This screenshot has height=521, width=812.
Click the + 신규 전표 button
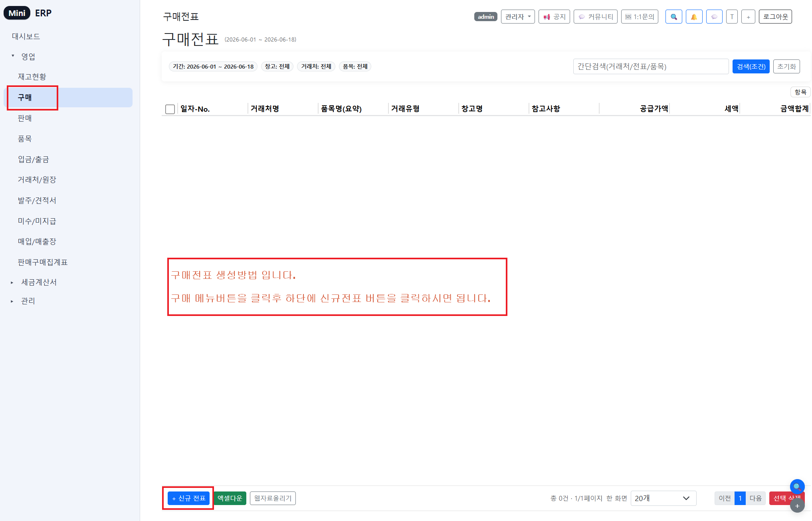pos(188,498)
